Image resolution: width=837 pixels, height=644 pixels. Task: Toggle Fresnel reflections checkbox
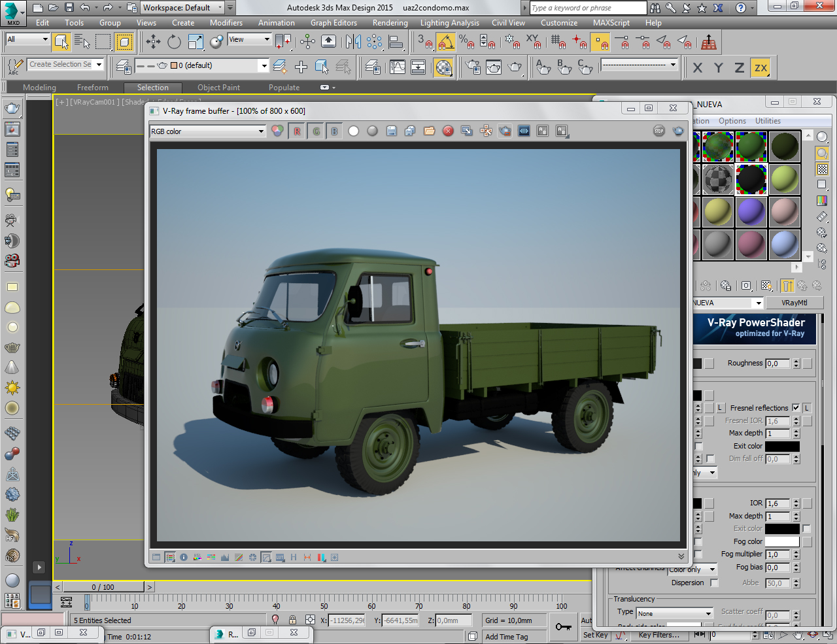pyautogui.click(x=796, y=408)
